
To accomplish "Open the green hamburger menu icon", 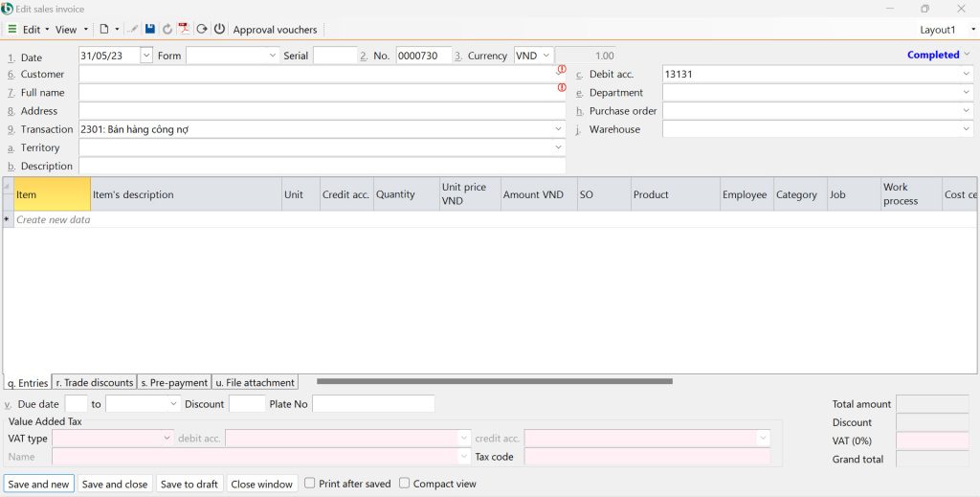I will pos(11,30).
